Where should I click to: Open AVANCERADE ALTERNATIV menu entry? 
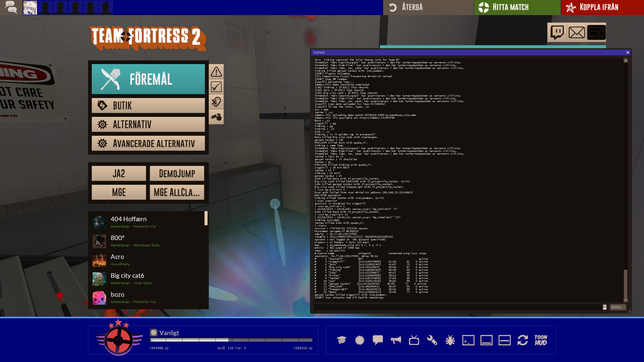(x=148, y=143)
